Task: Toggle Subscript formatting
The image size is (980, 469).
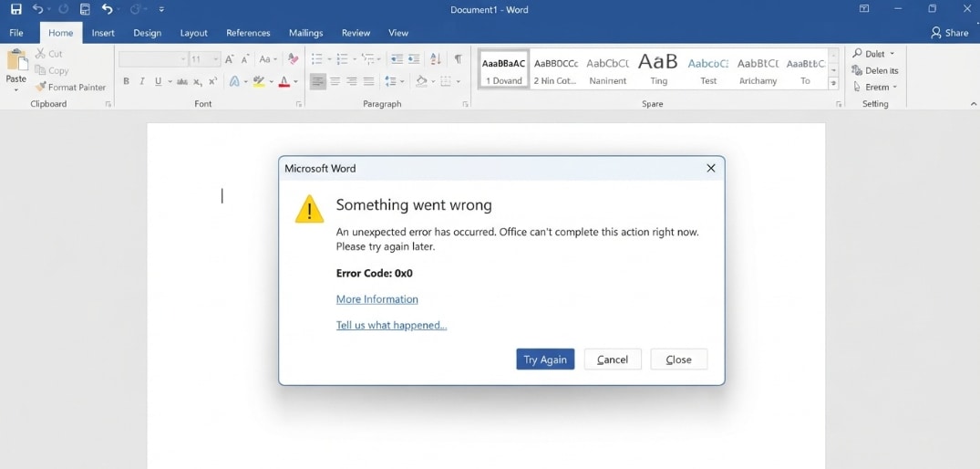Action: click(198, 81)
